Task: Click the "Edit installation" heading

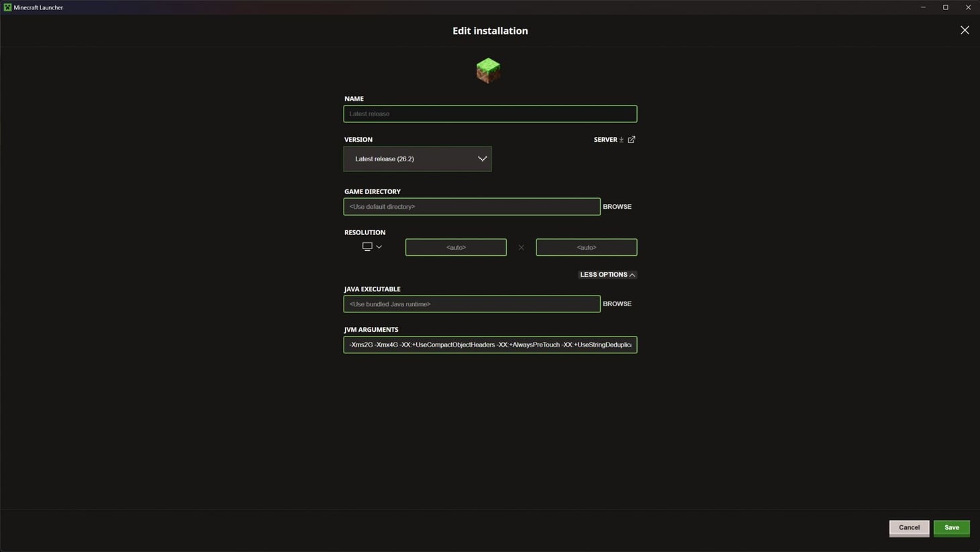Action: (x=490, y=31)
